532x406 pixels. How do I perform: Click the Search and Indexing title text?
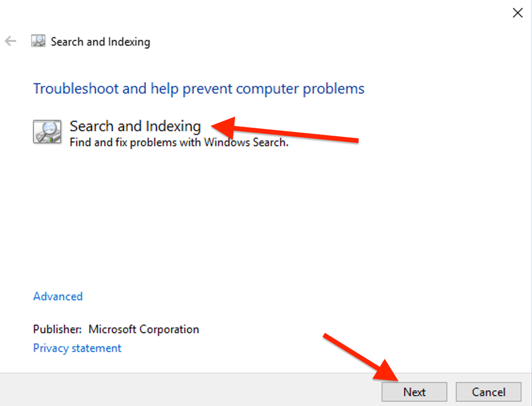pos(135,126)
